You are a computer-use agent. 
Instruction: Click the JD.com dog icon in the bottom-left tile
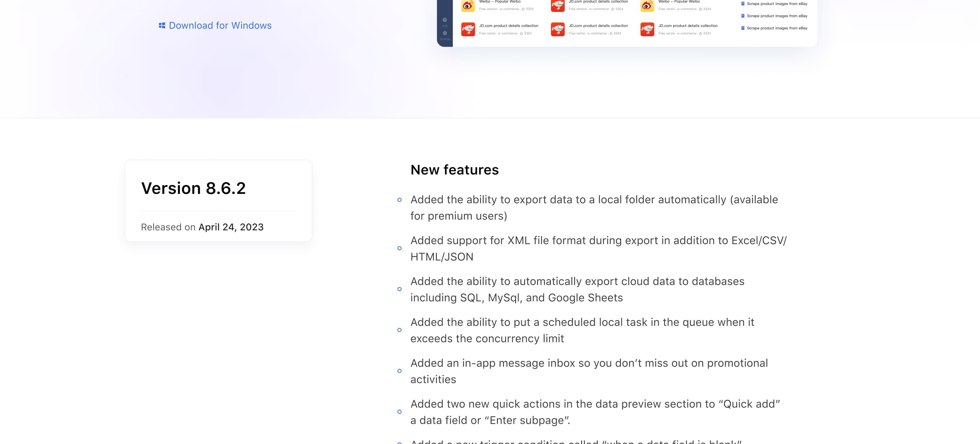coord(468,29)
